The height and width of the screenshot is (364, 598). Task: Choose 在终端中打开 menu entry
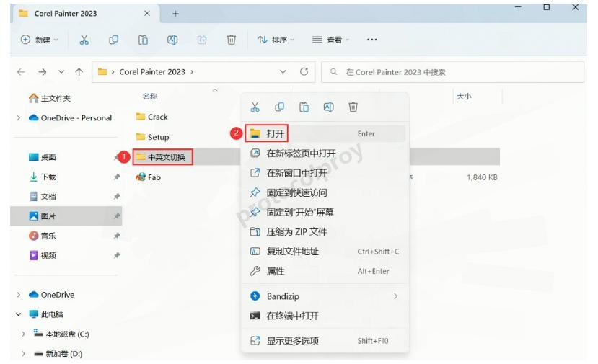pyautogui.click(x=325, y=316)
